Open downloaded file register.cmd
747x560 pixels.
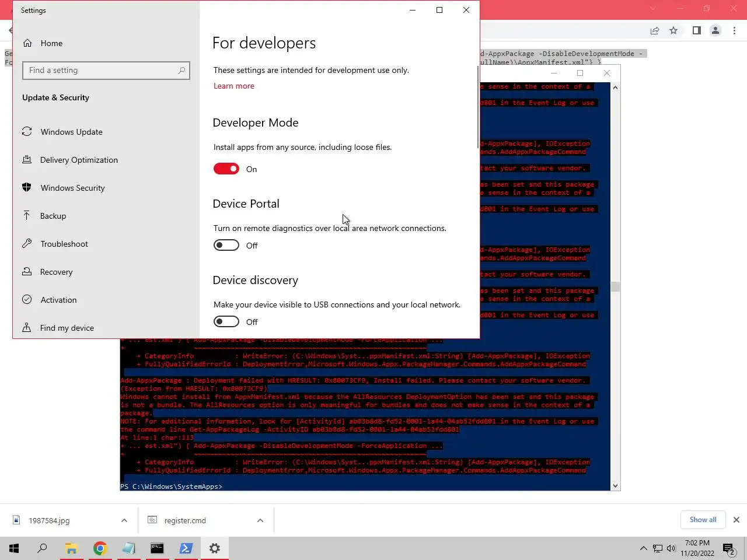[185, 520]
